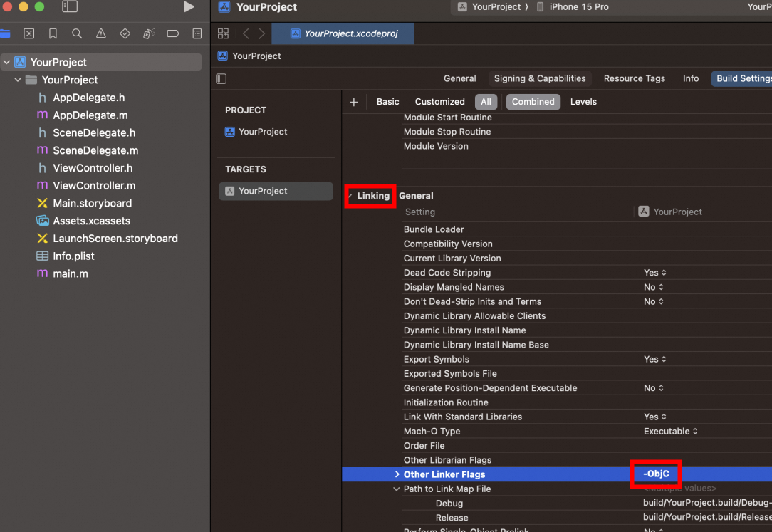Switch to the Info tab
Screen dimensions: 772x532
(x=690, y=79)
